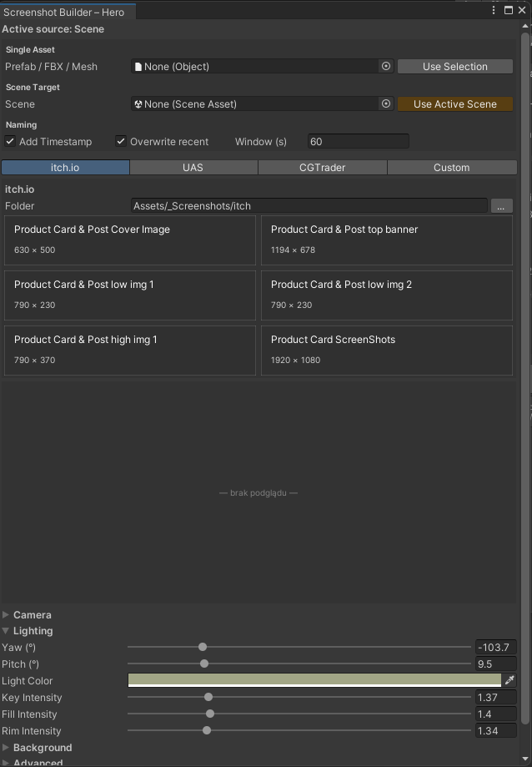This screenshot has width=532, height=767.
Task: Open the Custom tab
Action: pyautogui.click(x=451, y=168)
